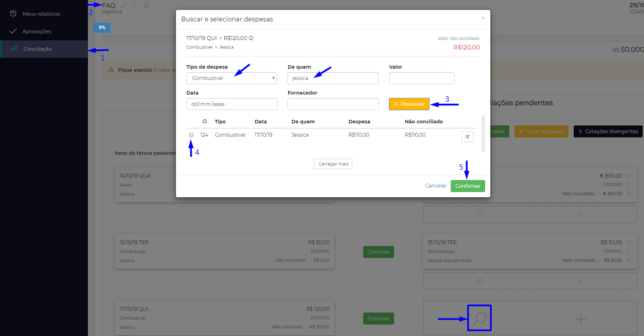Check the box for expense 124
The height and width of the screenshot is (336, 644).
tap(191, 135)
